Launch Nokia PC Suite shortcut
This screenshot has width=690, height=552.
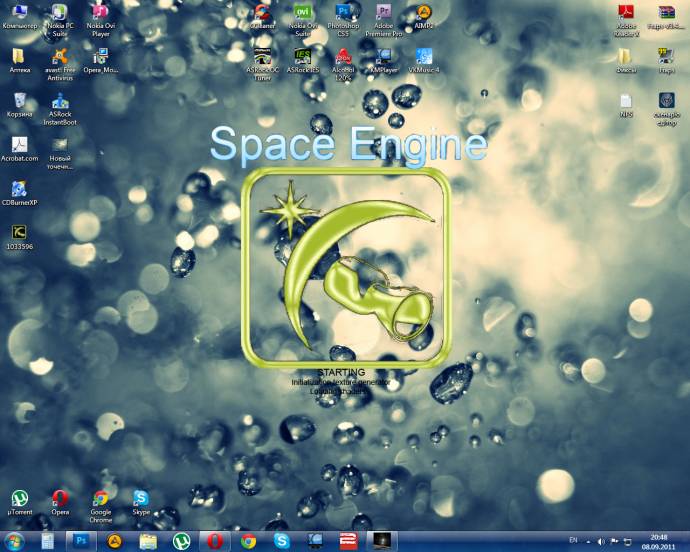(x=60, y=21)
